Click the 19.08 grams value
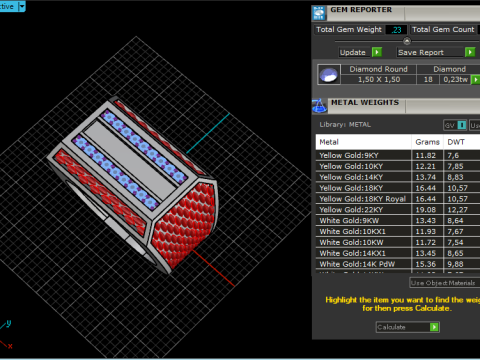The image size is (480, 360). [425, 210]
